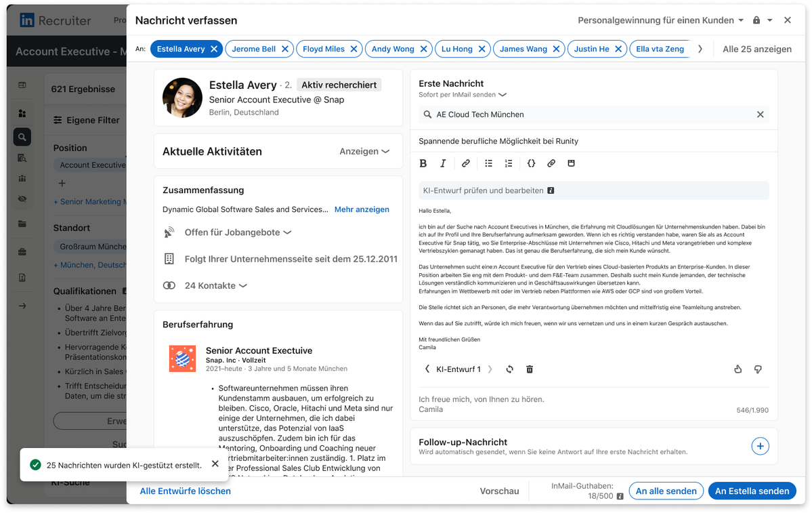Expand Sofort per InMail senden options
Viewport: 812px width, 513px height.
pyautogui.click(x=462, y=95)
